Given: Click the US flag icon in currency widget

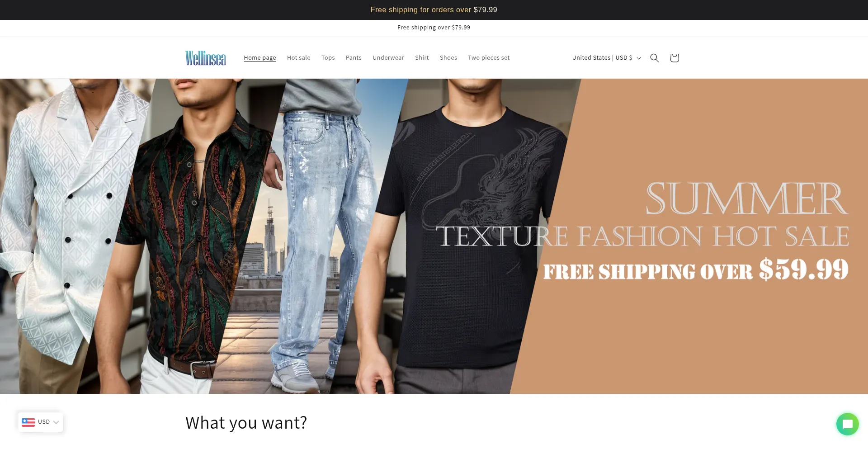Looking at the screenshot, I should coord(28,422).
